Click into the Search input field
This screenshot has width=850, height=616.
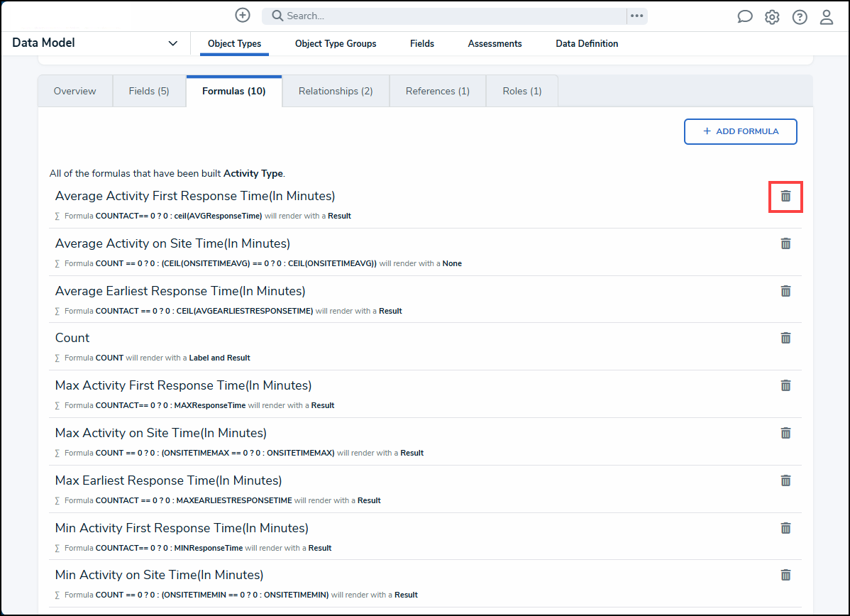point(447,16)
